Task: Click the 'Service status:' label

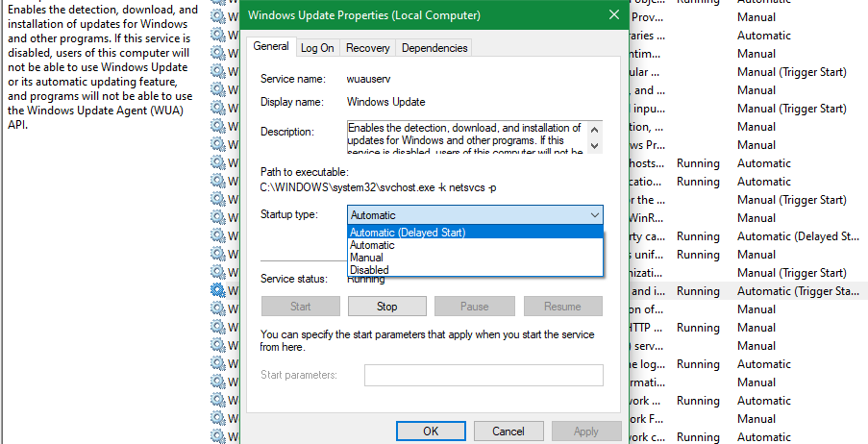Action: 294,279
